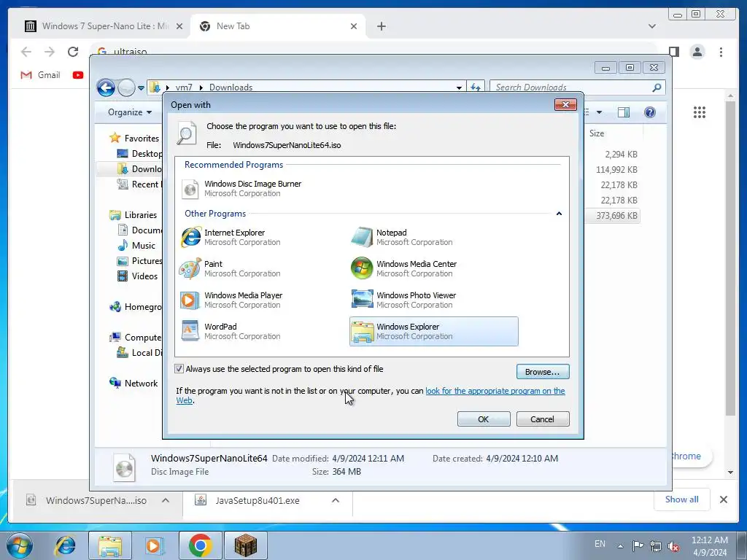The width and height of the screenshot is (747, 560).
Task: Open Chrome side panel icon
Action: click(x=673, y=52)
